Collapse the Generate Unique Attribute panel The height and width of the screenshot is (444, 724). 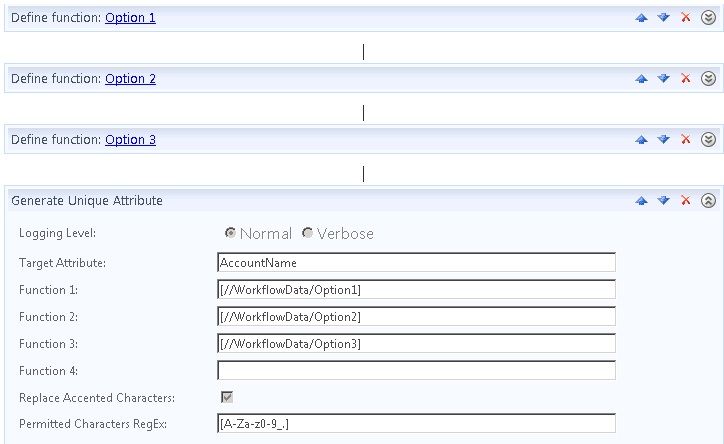pos(708,200)
